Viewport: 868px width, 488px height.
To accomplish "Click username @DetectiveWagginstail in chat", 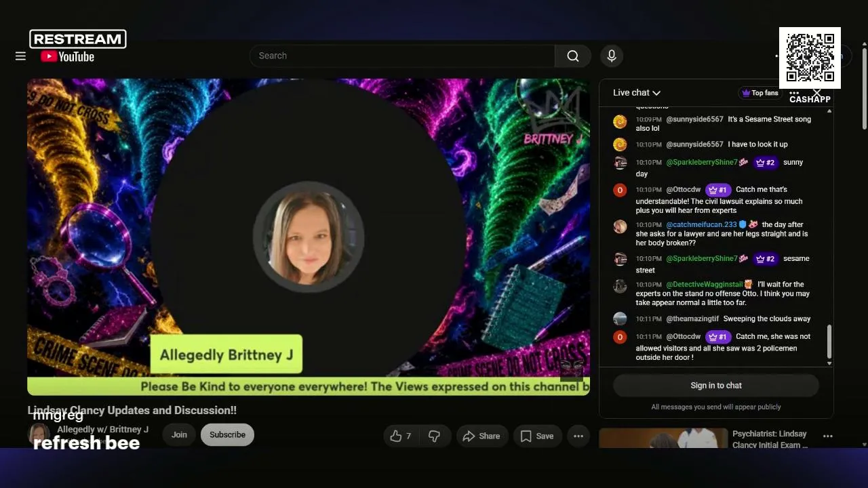I will (705, 285).
